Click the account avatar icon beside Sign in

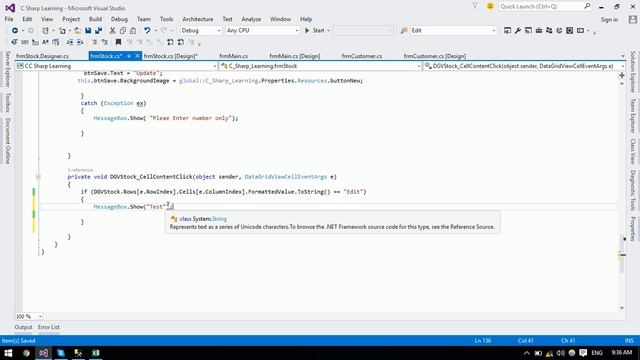633,19
